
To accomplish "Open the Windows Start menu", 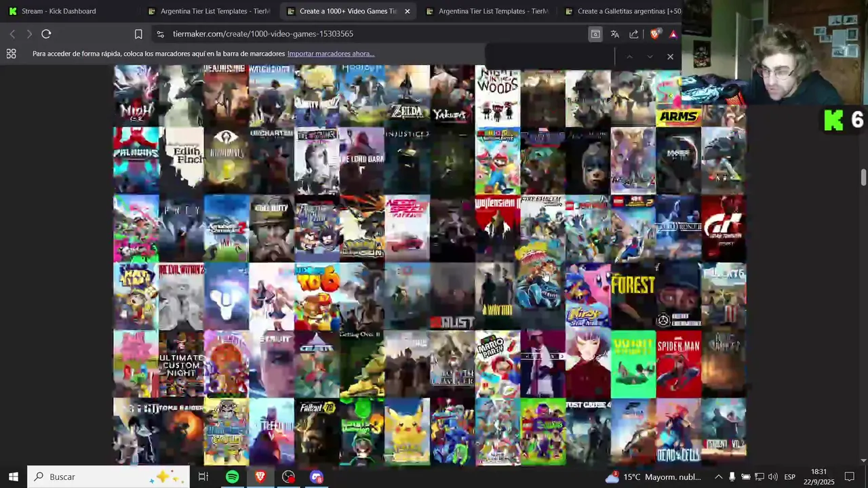I will (13, 476).
